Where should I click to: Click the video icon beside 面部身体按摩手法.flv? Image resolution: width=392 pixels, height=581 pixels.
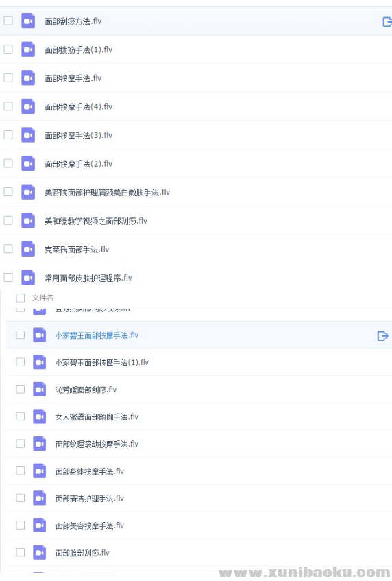coord(40,471)
